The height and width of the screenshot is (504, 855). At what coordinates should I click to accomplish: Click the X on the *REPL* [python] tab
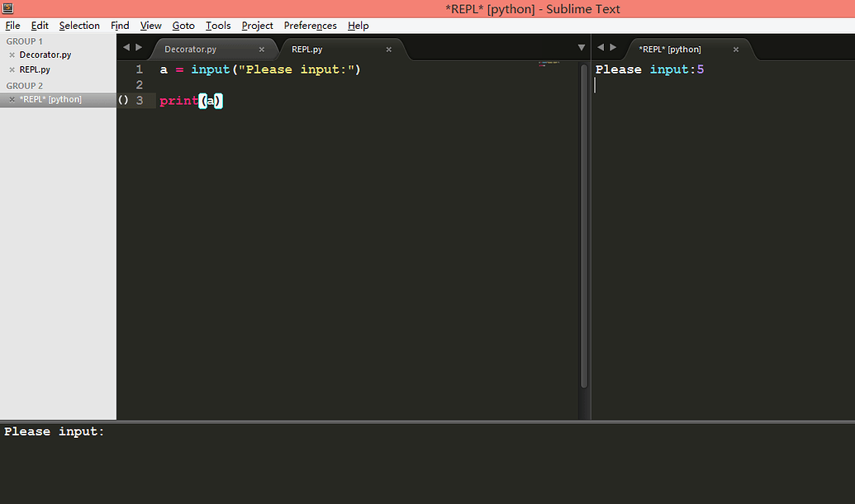[x=735, y=49]
